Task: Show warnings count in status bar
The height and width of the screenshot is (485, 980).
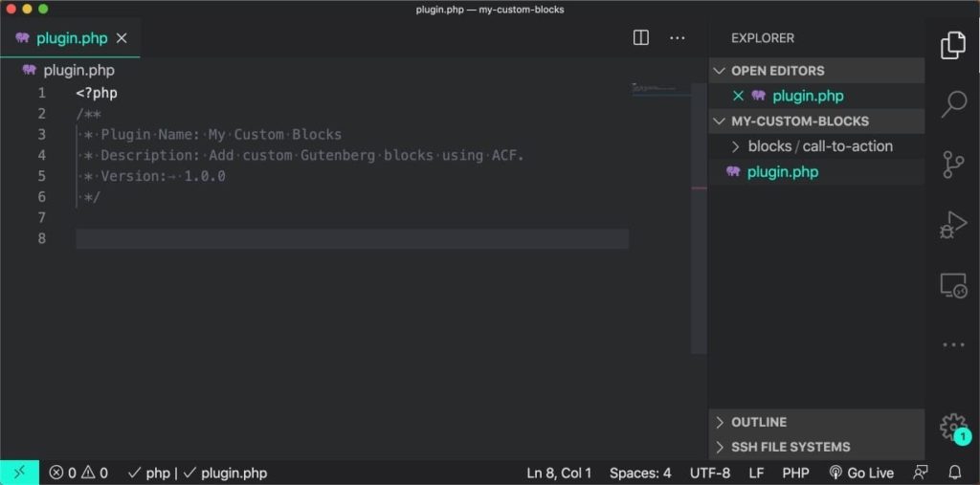Action: tap(95, 474)
